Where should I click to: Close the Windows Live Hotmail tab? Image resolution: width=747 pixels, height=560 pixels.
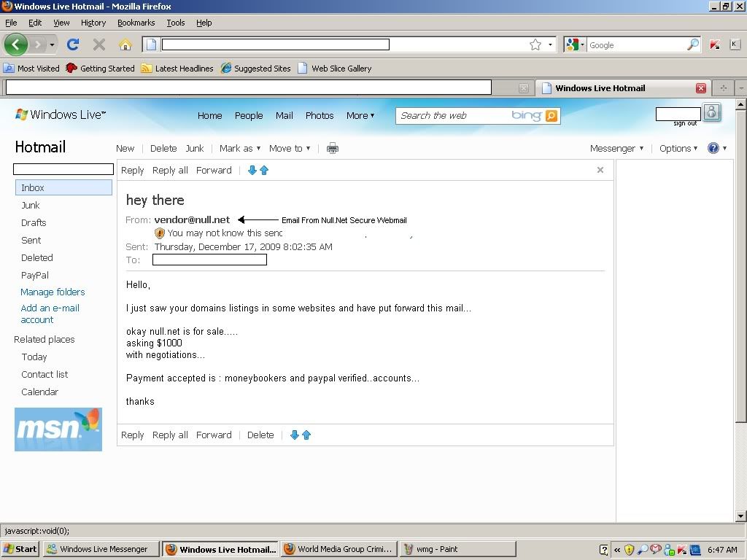(701, 88)
